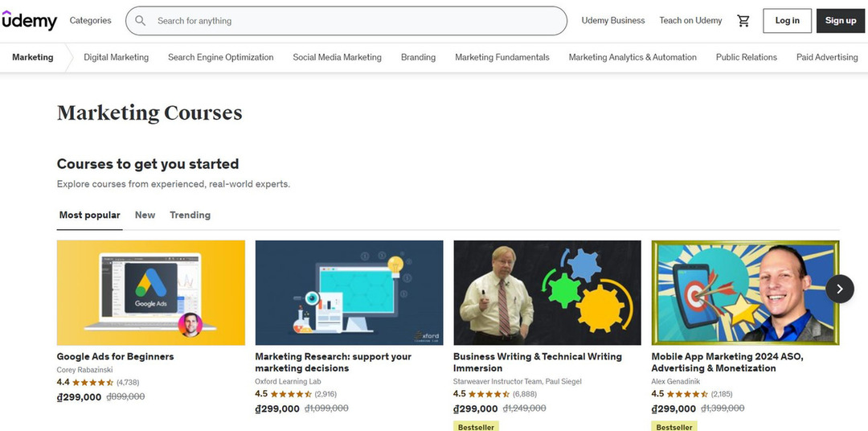Click instructor name Corey Rabazinski
868x431 pixels.
(84, 370)
